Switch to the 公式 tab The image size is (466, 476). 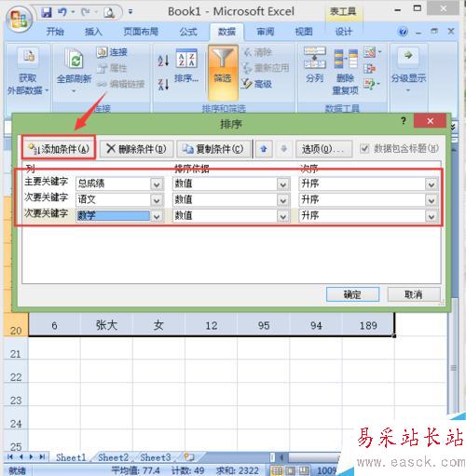[188, 32]
